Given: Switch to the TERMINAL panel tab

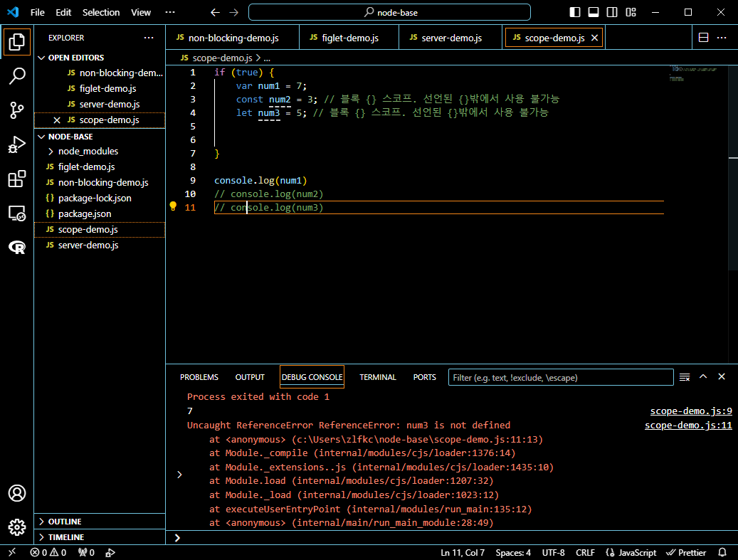Looking at the screenshot, I should (x=378, y=377).
